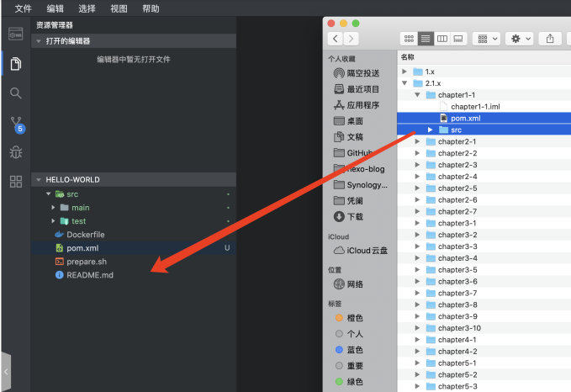Open 帮助 menu
Screen dimensions: 571x392
point(151,8)
